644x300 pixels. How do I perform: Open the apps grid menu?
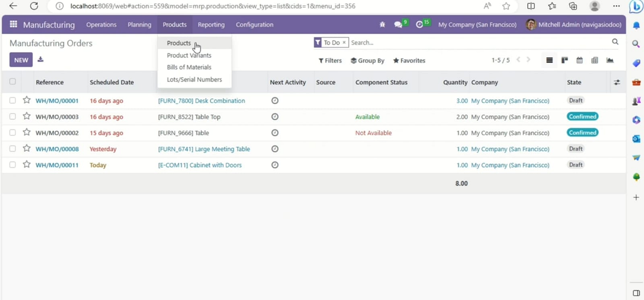click(x=13, y=24)
